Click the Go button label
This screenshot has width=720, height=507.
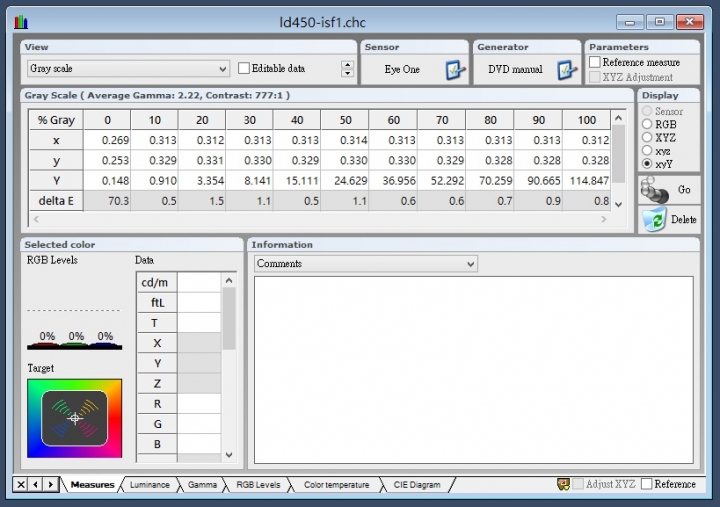tap(684, 190)
